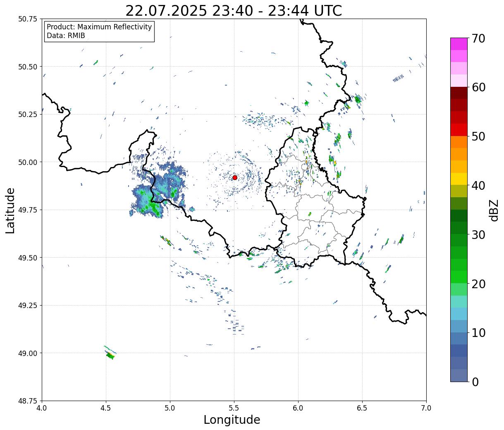Viewport: 504px width, 430px height.
Task: Click the turquoise colorbar band below 20
Action: pos(459,302)
